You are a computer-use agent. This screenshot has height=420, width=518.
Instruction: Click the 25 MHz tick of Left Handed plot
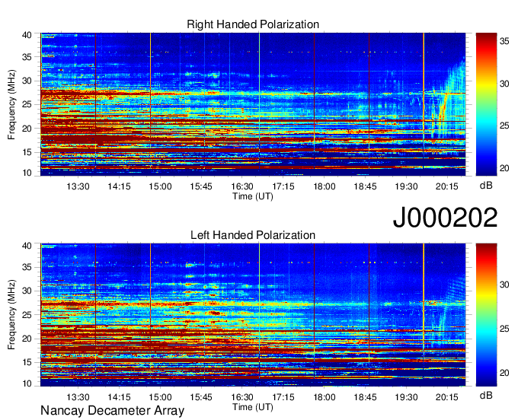click(x=27, y=315)
